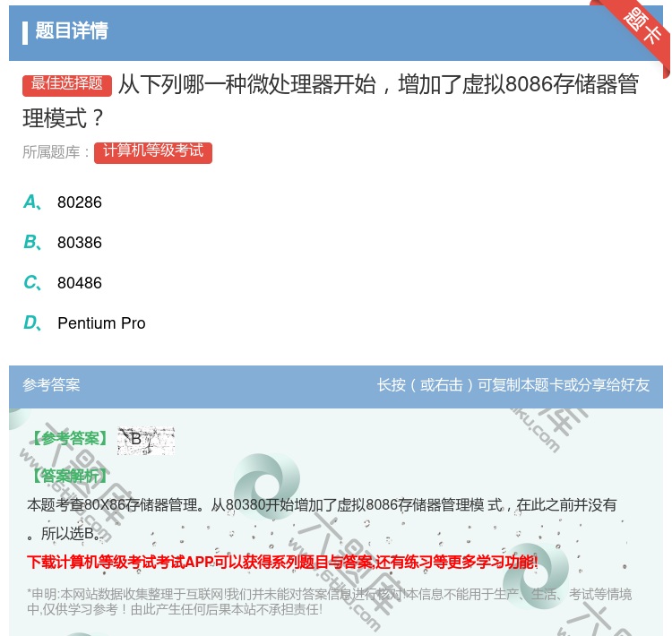Click the 【答案解析】 label

pyautogui.click(x=70, y=476)
